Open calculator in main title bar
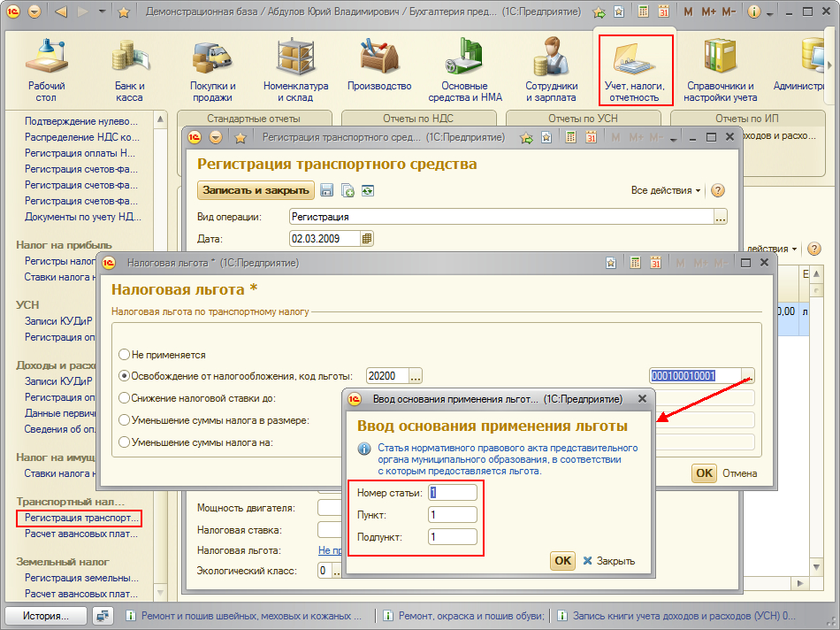The image size is (840, 630). coord(644,12)
